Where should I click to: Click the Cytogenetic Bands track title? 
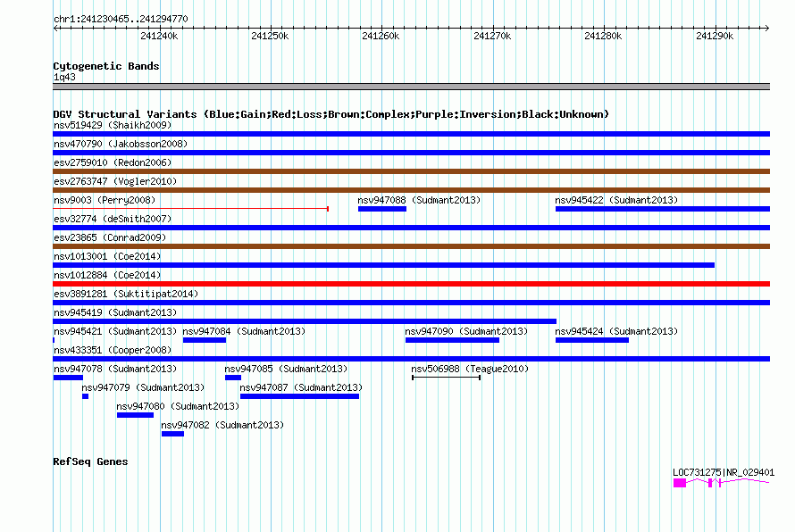(106, 66)
